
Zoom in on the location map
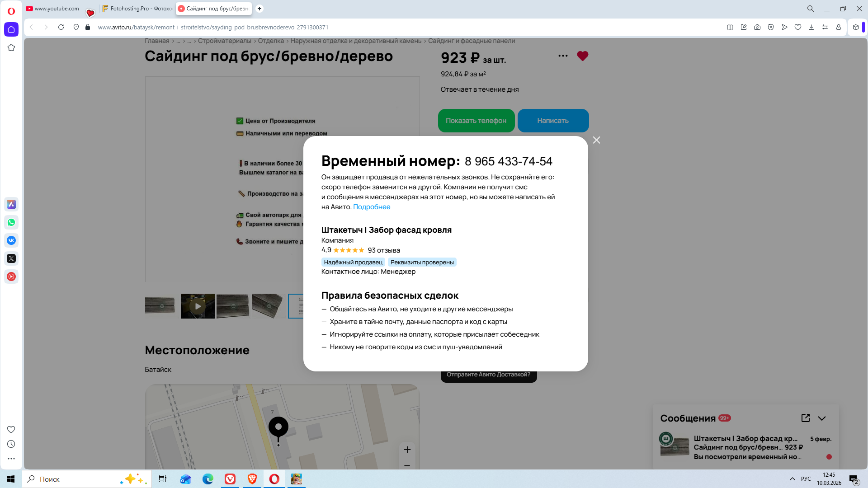point(407,450)
